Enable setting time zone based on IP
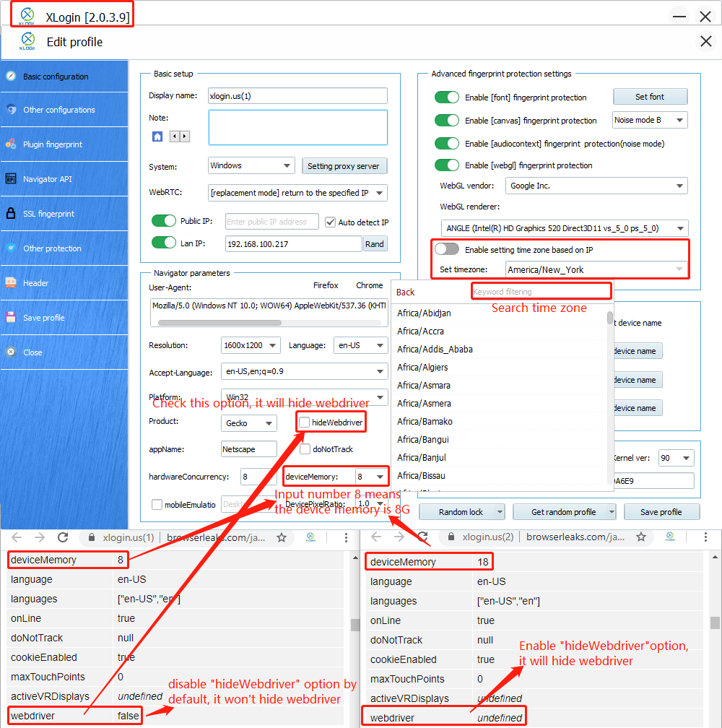The height and width of the screenshot is (728, 722). [447, 249]
